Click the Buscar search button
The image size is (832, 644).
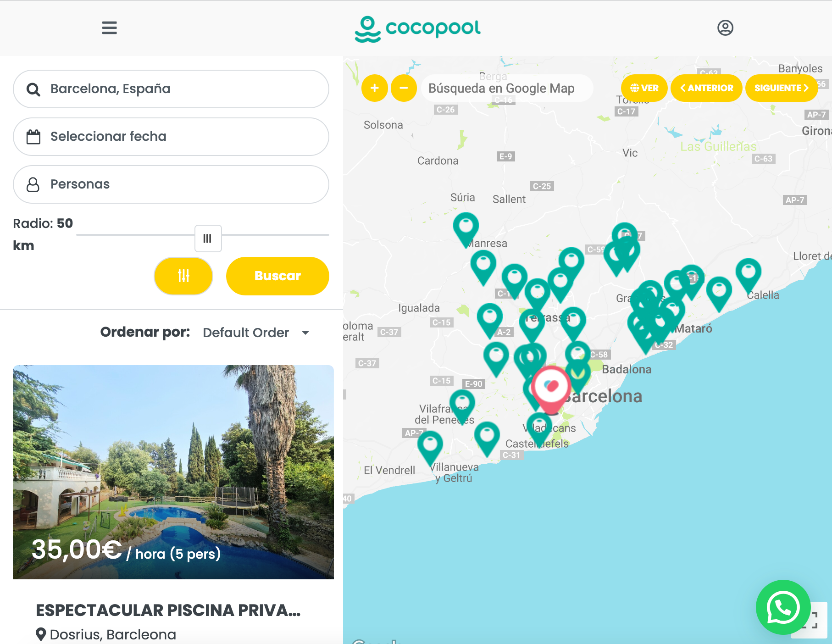[277, 276]
